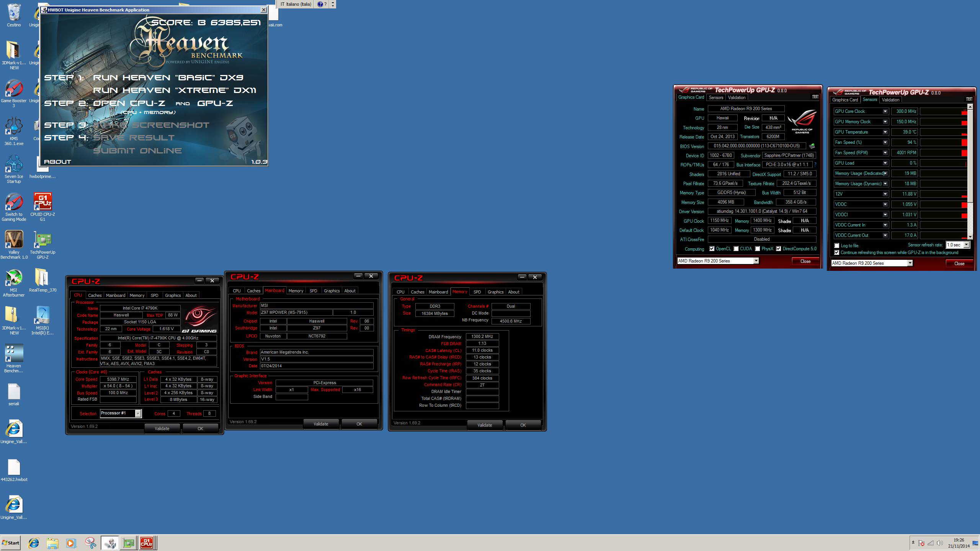The height and width of the screenshot is (551, 980).
Task: Switch to Validation tab in right GPU-Z window
Action: click(x=890, y=100)
